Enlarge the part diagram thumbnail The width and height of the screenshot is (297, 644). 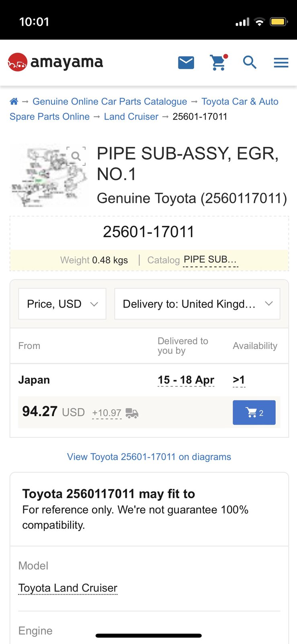click(x=49, y=176)
